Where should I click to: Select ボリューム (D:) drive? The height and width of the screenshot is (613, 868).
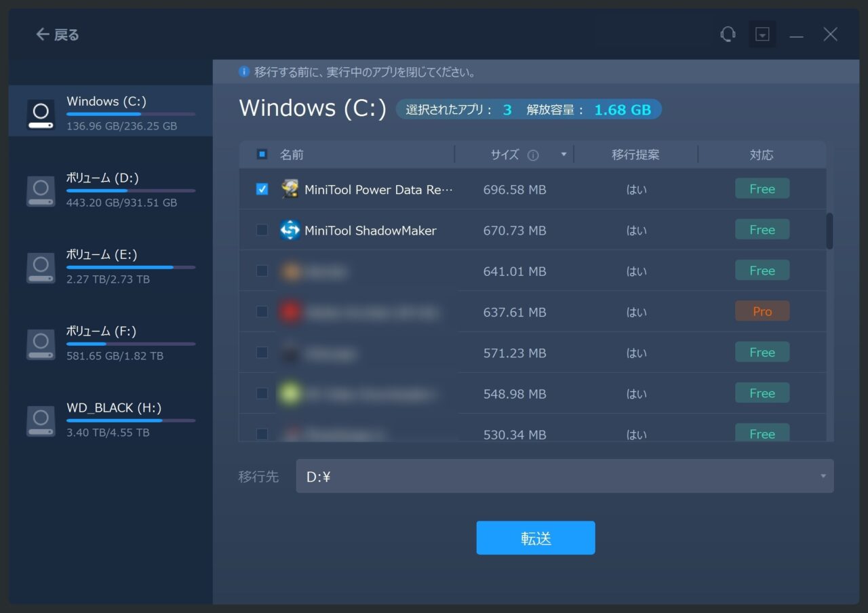pyautogui.click(x=111, y=190)
